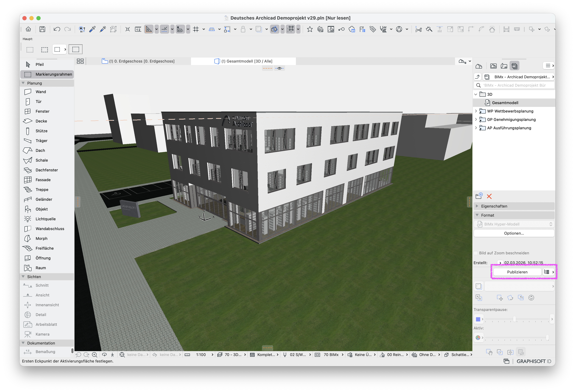The image size is (575, 392).
Task: Select the Lichtquelle lamp tool
Action: [47, 219]
